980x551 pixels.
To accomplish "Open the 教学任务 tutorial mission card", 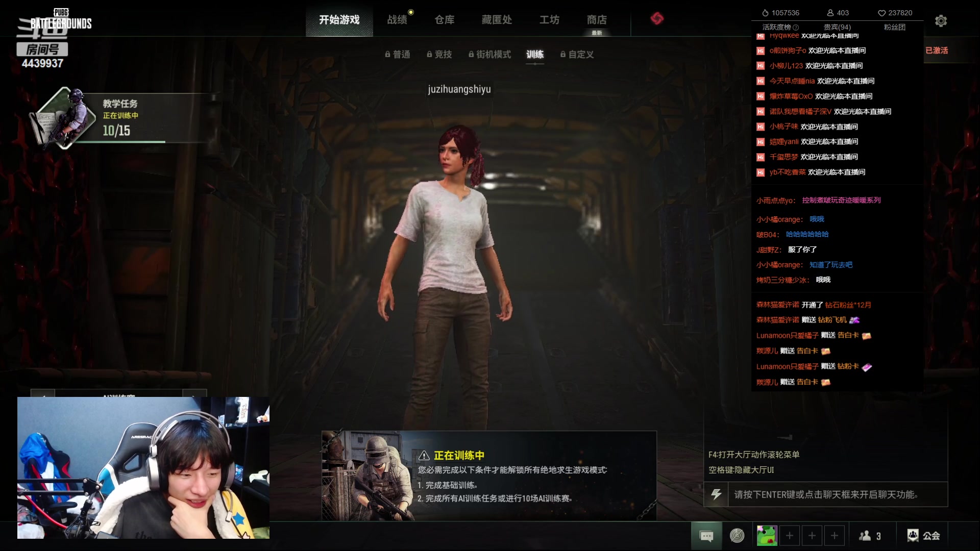I will pos(120,118).
